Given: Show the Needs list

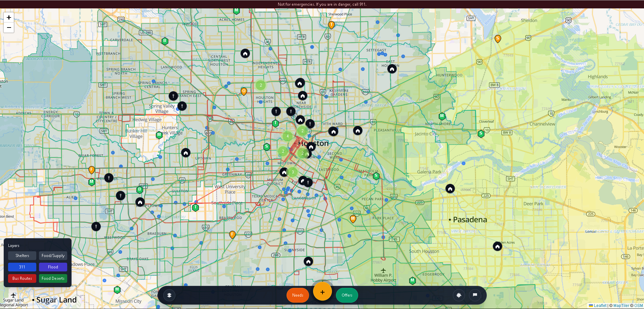Looking at the screenshot, I should pos(298,295).
